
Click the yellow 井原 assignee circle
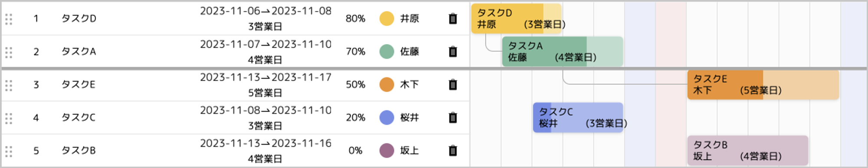point(386,19)
